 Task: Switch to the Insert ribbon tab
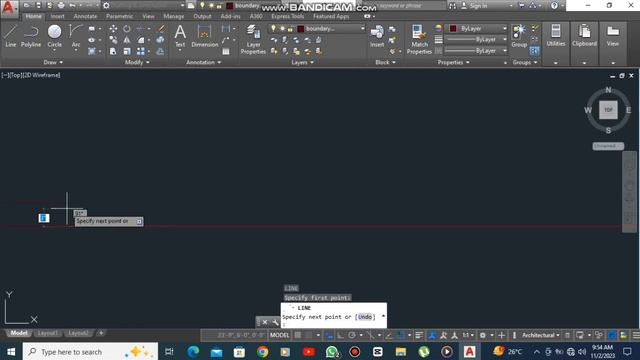coord(57,16)
